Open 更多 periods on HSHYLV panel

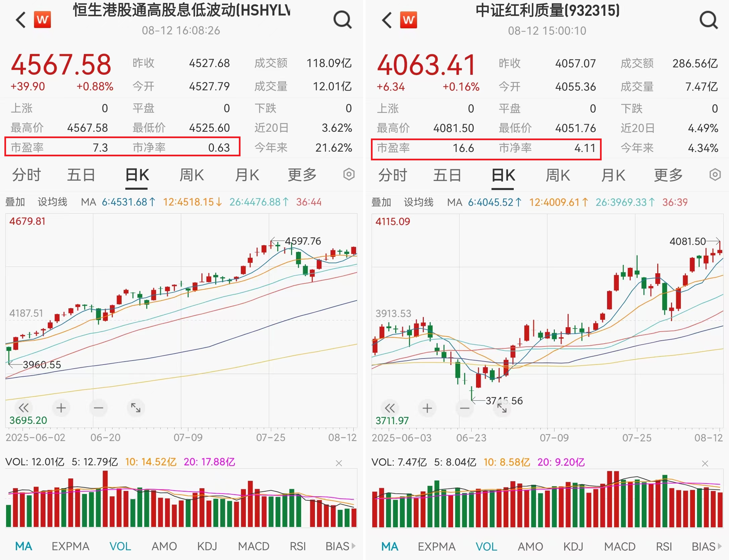point(302,175)
